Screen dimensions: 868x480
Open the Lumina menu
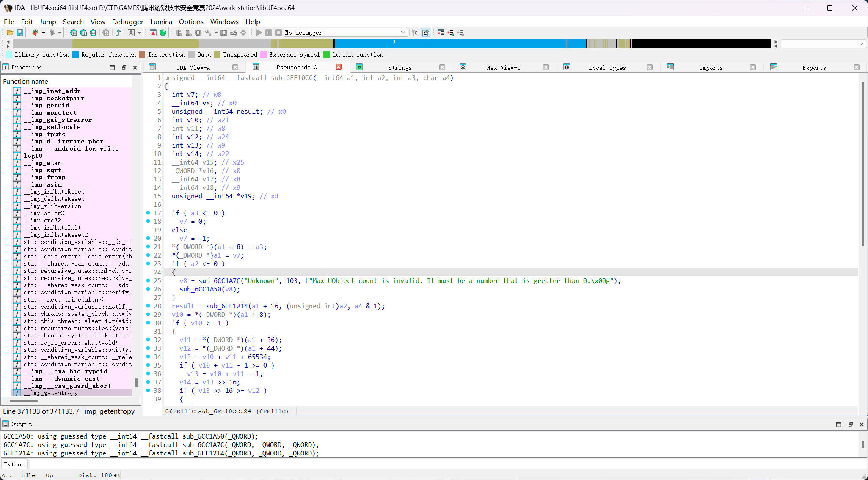tap(161, 22)
